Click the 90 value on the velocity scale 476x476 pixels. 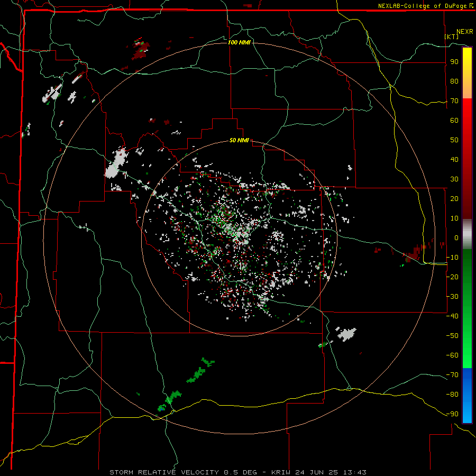(454, 62)
